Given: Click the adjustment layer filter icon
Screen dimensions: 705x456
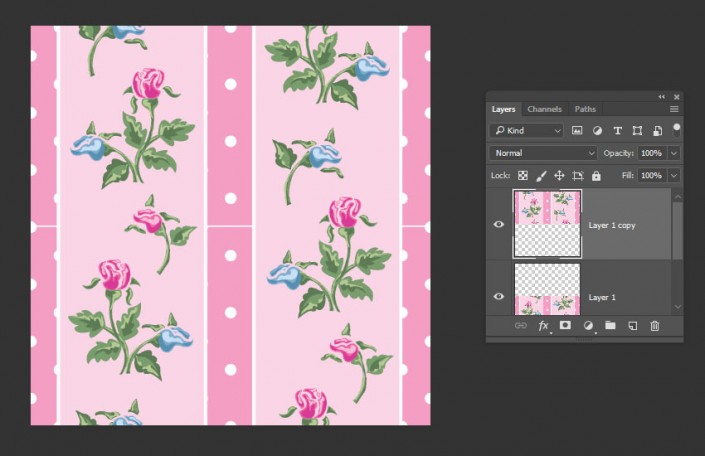Looking at the screenshot, I should point(597,131).
